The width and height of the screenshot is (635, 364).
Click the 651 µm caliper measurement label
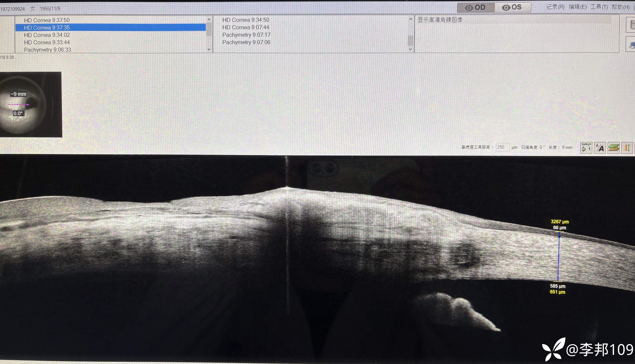click(558, 292)
